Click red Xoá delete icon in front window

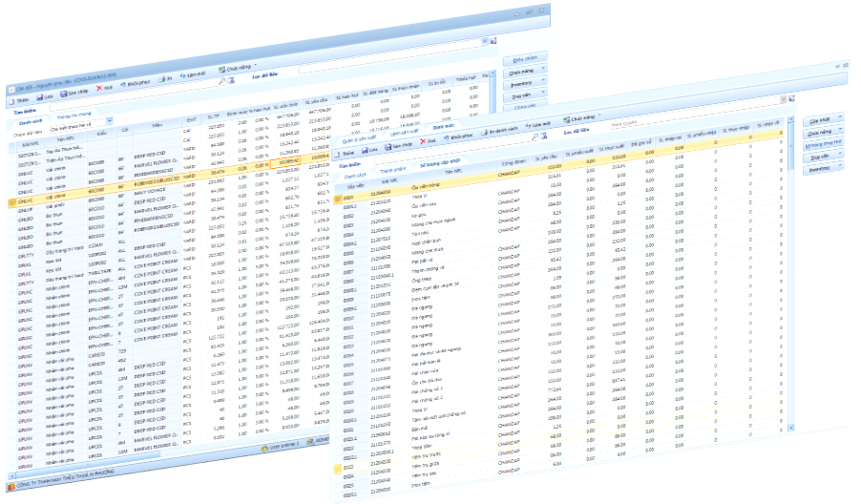pos(423,141)
